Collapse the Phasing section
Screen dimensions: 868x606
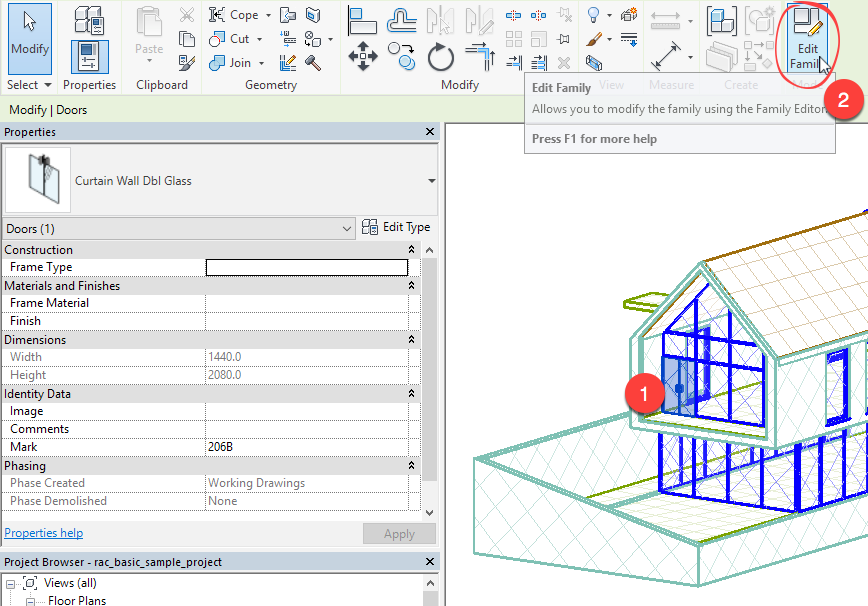click(411, 465)
